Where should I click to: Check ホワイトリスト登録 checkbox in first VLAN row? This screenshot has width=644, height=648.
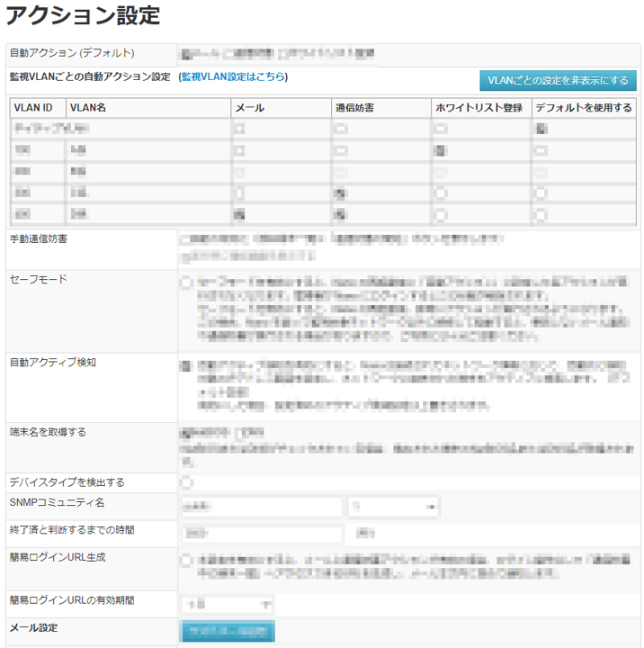(441, 129)
